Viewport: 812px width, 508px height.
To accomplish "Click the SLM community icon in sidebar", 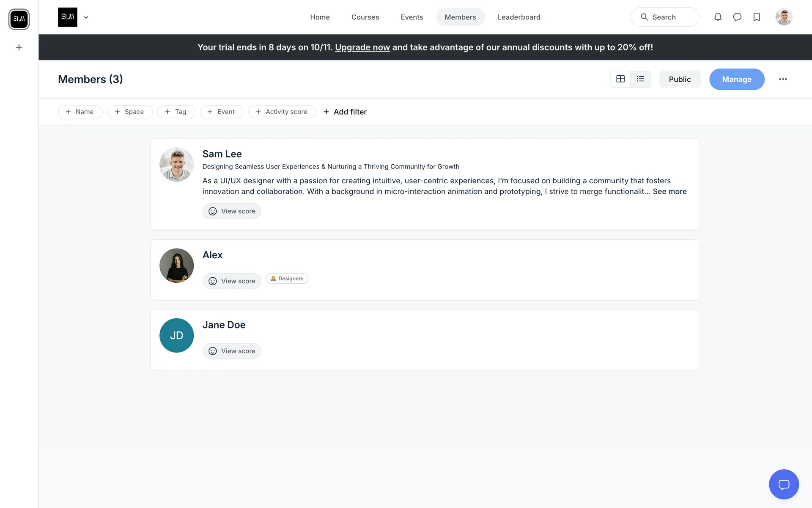I will pyautogui.click(x=19, y=19).
